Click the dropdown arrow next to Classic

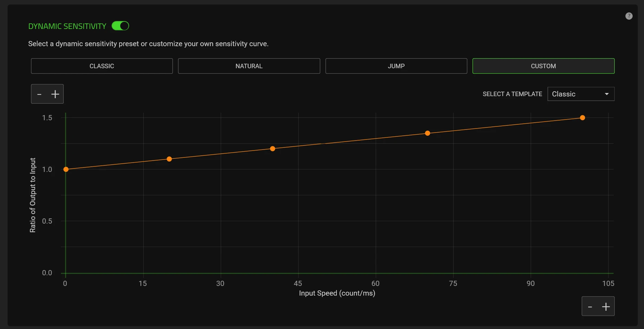(606, 94)
